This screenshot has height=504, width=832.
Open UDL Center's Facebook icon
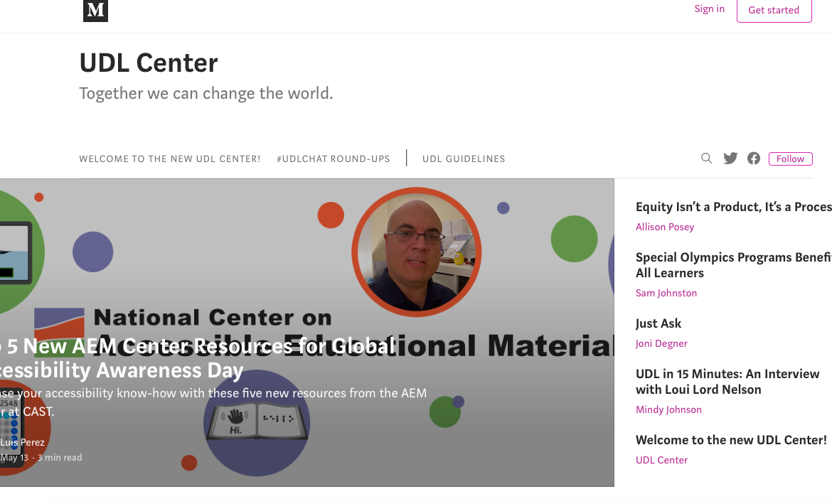(754, 158)
